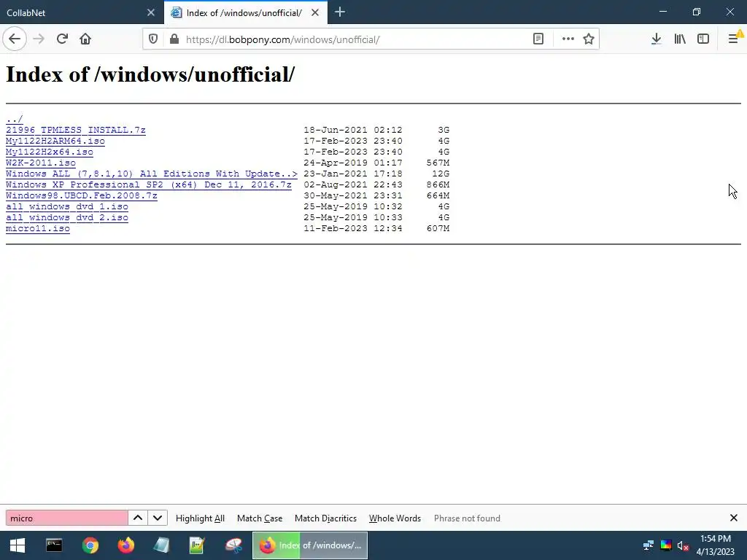
Task: Download Windows98.UBCD.Feb.2008.7z
Action: tap(82, 195)
